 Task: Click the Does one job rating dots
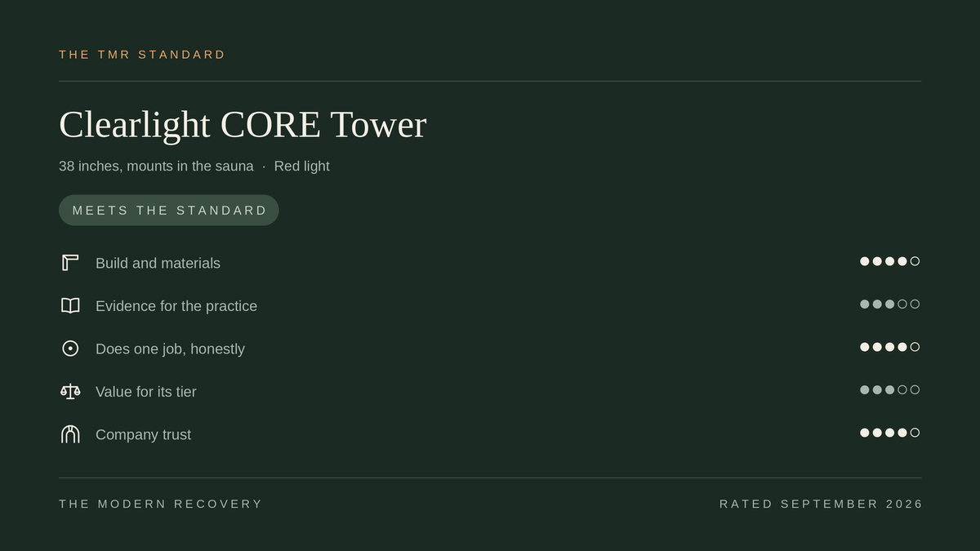coord(889,347)
